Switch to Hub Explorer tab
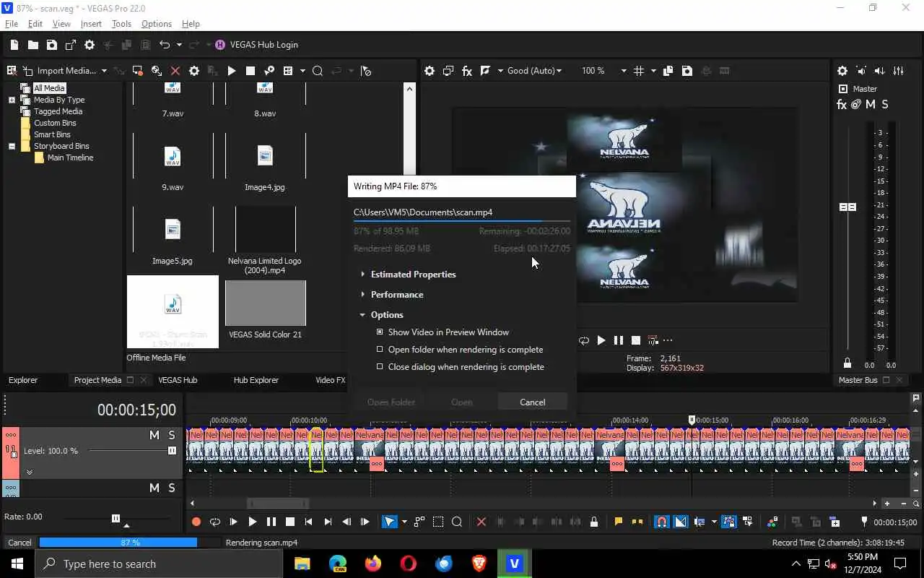 coord(256,380)
